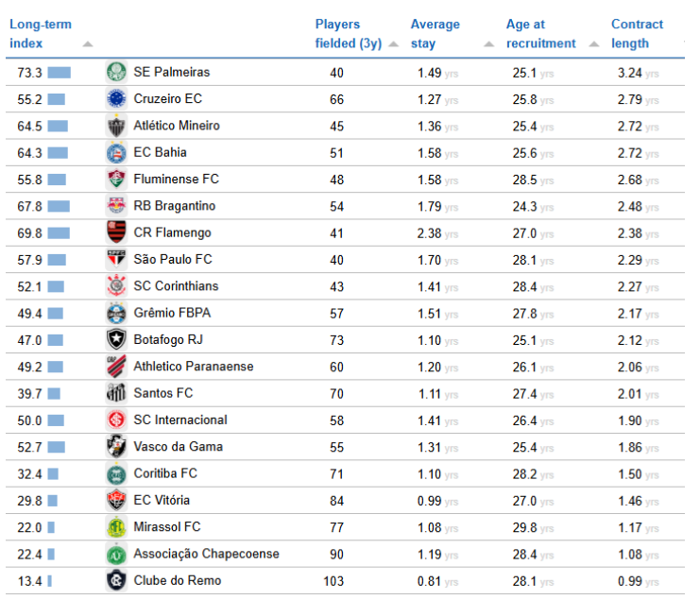Click the Grêmio FBPA club crest

click(116, 313)
